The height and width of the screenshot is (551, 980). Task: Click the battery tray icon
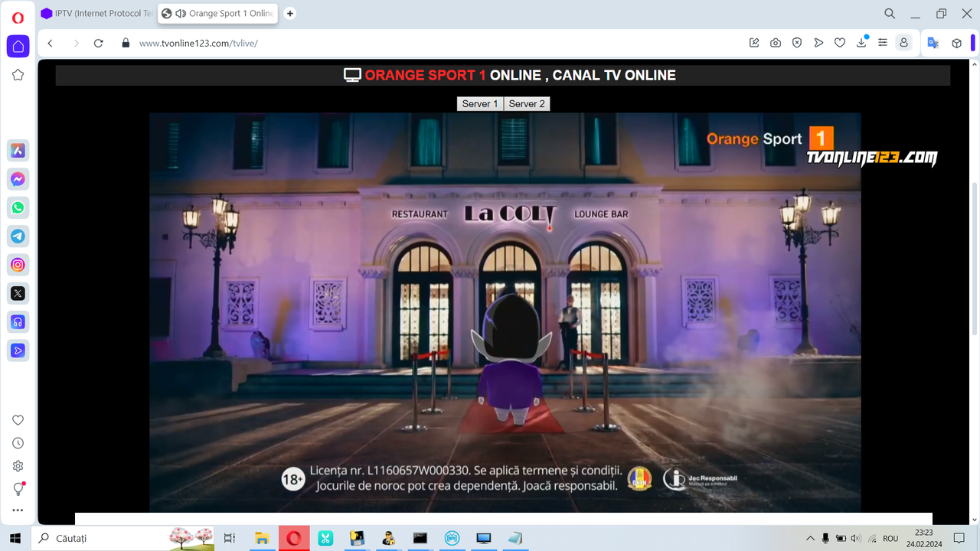click(x=841, y=538)
